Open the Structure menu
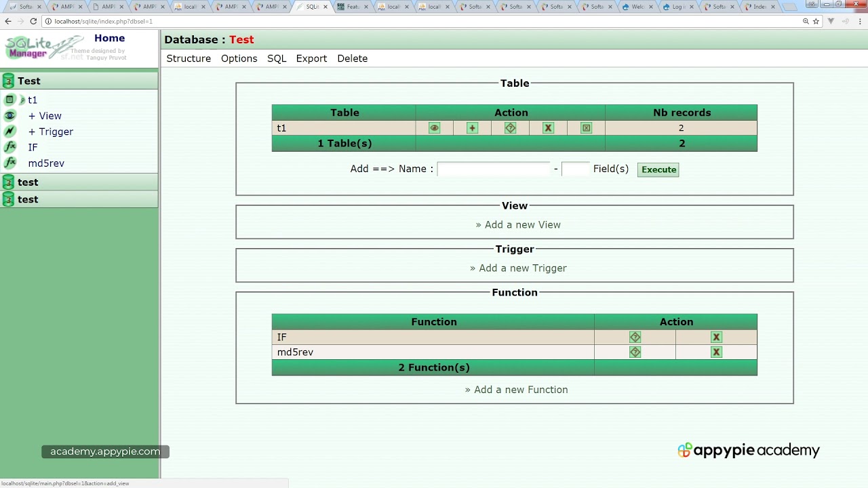This screenshot has width=868, height=488. click(189, 58)
